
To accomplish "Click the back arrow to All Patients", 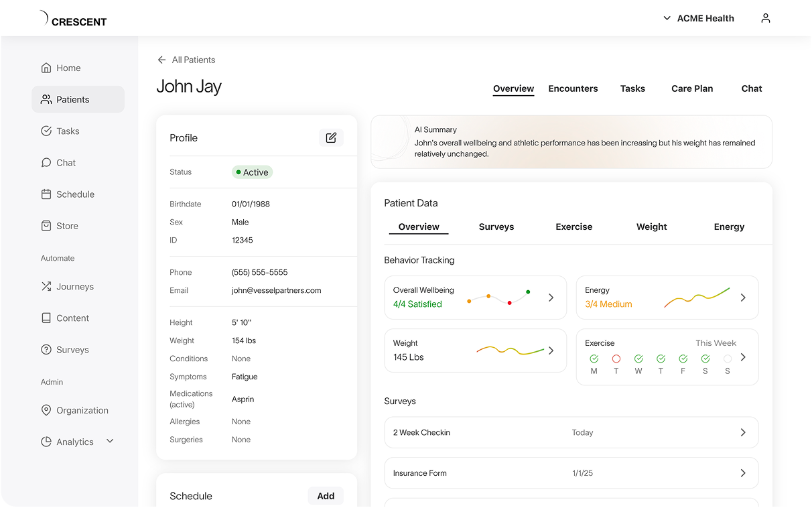I will point(161,60).
